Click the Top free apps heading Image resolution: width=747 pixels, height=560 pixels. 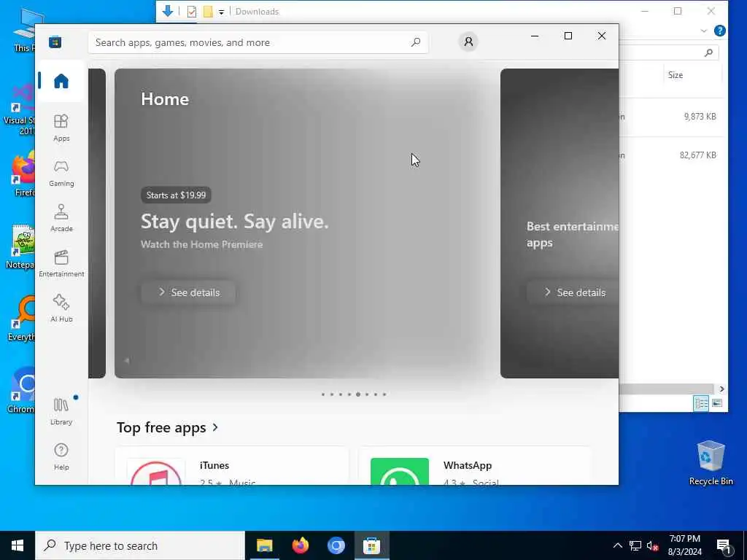pyautogui.click(x=161, y=427)
